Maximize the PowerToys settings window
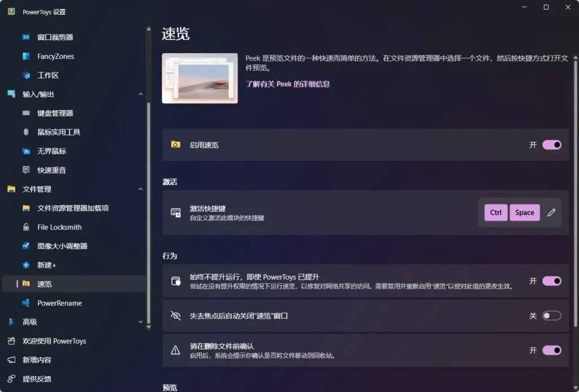Screen dimensions: 579x392 pyautogui.click(x=546, y=7)
